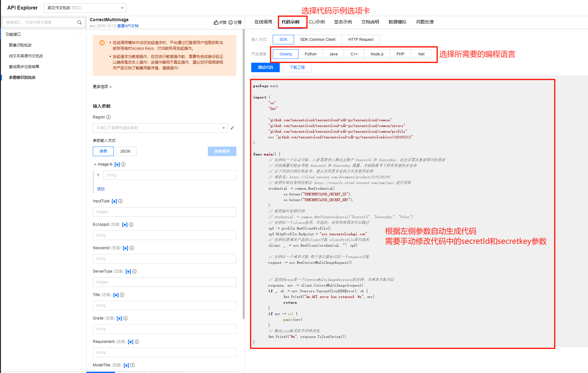The image size is (588, 373).
Task: Switch to the 签名示例 tab
Action: 343,22
